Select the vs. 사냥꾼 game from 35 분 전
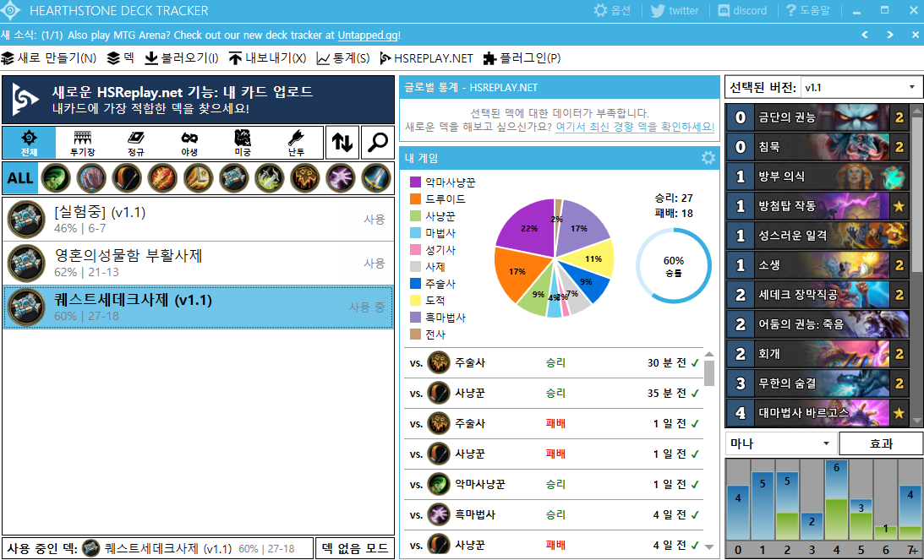Image resolution: width=924 pixels, height=560 pixels. click(554, 393)
